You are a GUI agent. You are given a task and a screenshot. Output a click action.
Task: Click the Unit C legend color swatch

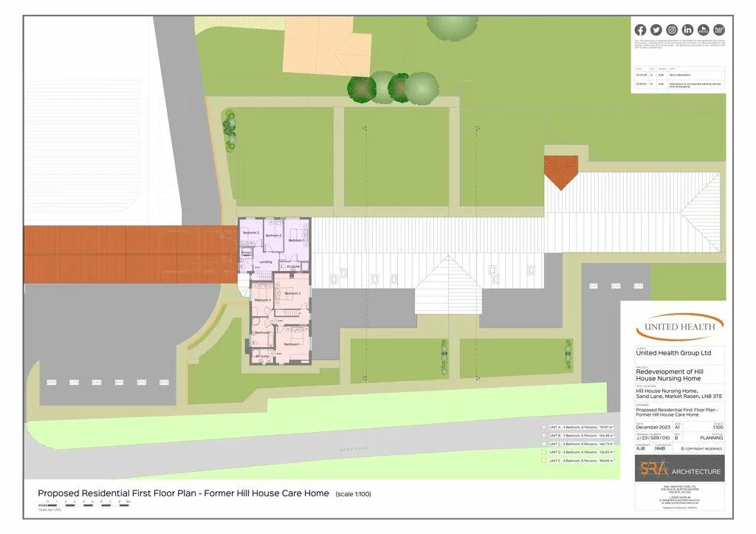543,444
